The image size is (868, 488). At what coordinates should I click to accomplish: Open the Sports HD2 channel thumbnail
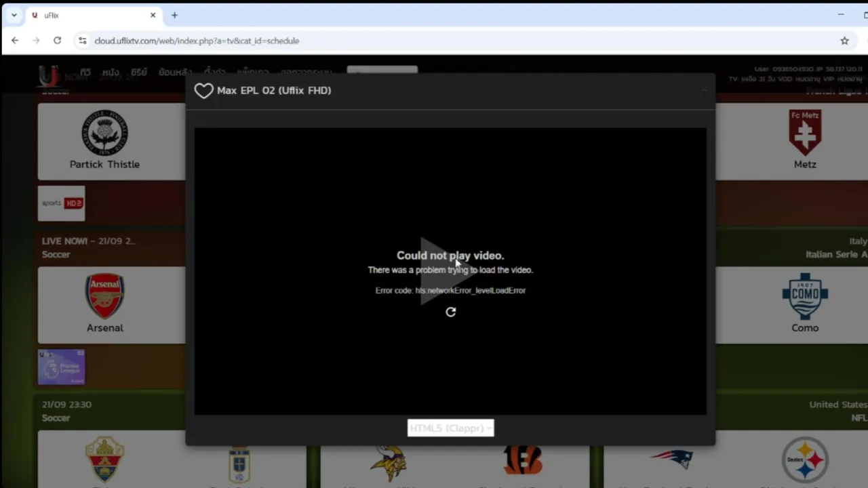(x=62, y=203)
